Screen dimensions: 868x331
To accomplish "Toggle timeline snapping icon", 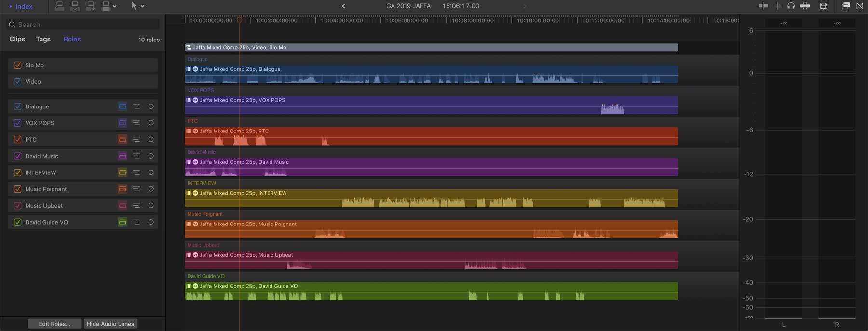I will pos(805,6).
